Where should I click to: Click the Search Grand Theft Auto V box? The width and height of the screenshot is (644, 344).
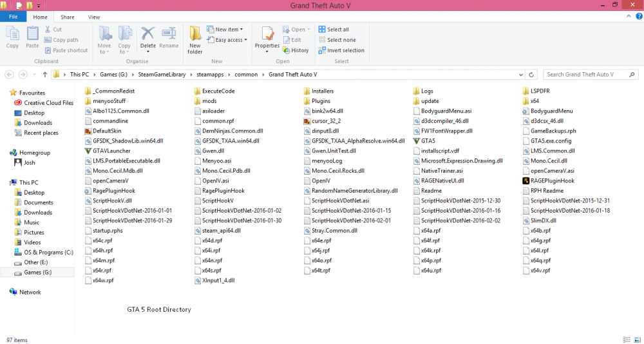coord(591,74)
